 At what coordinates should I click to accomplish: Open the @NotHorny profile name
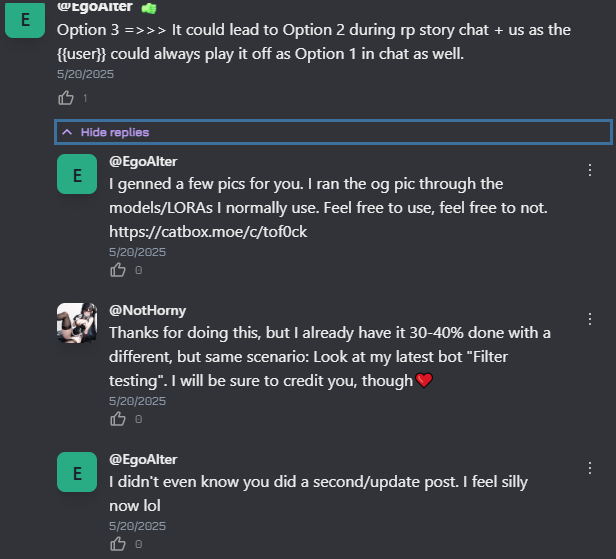(x=147, y=310)
